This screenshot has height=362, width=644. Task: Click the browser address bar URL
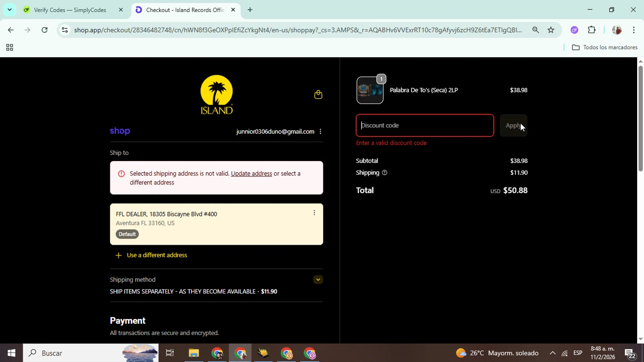pos(298,30)
